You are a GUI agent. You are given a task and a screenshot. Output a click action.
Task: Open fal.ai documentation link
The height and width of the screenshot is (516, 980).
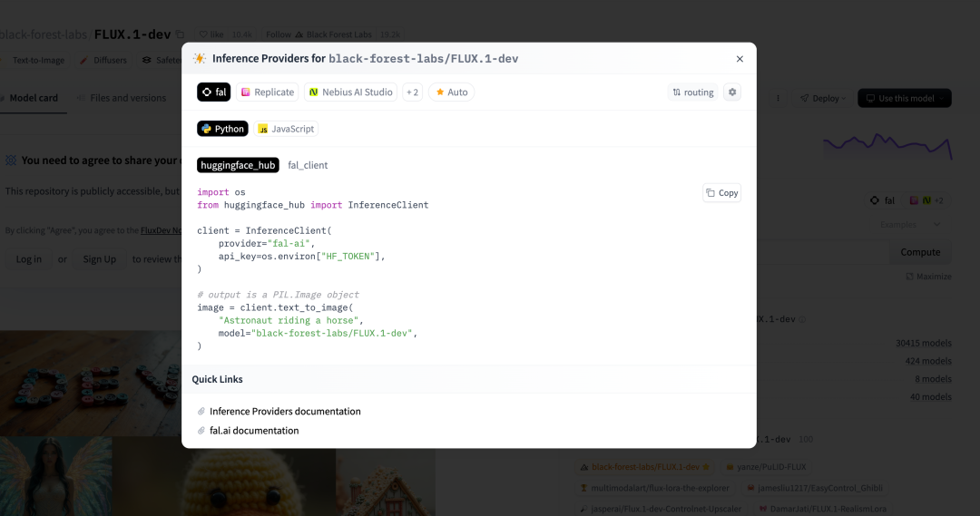pyautogui.click(x=254, y=431)
